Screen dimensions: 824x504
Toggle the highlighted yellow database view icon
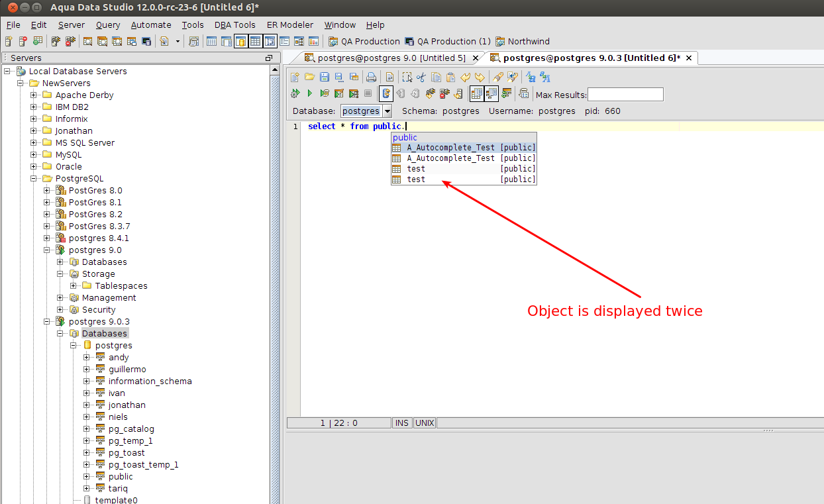(x=240, y=41)
